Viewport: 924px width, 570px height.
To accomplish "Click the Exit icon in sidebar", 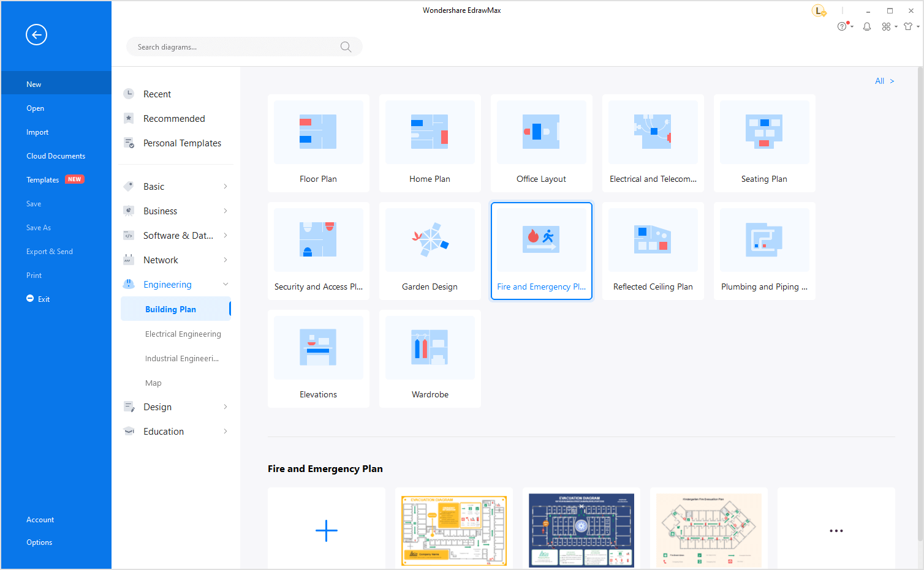I will tap(30, 299).
